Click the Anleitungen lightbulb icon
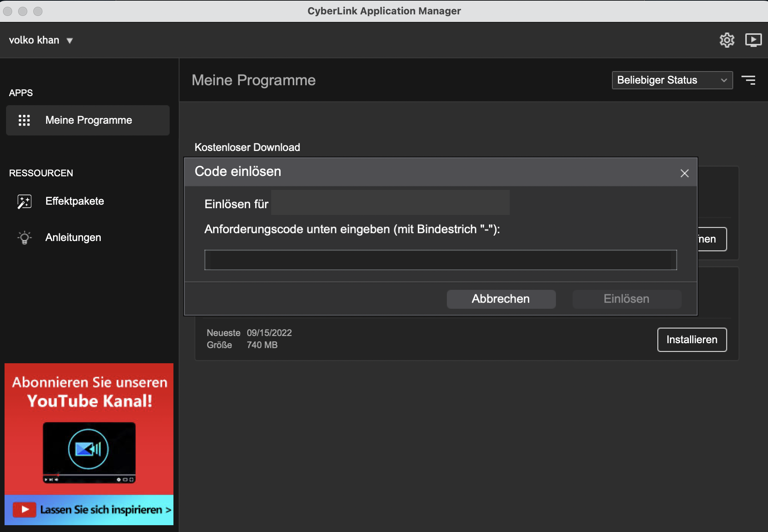The width and height of the screenshot is (768, 532). tap(24, 238)
